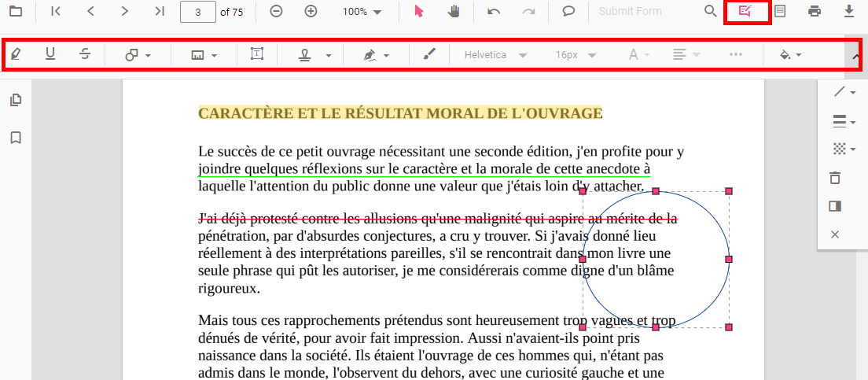Viewport: 868px width, 380px height.
Task: Go to the next page
Action: [124, 11]
